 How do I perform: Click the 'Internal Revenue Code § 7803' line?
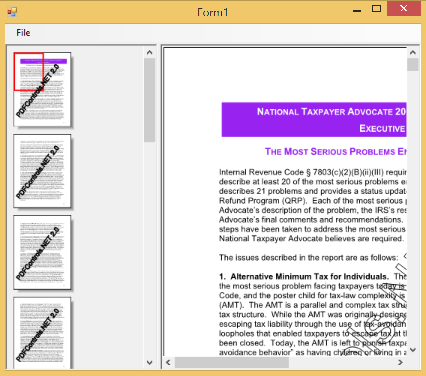click(313, 172)
